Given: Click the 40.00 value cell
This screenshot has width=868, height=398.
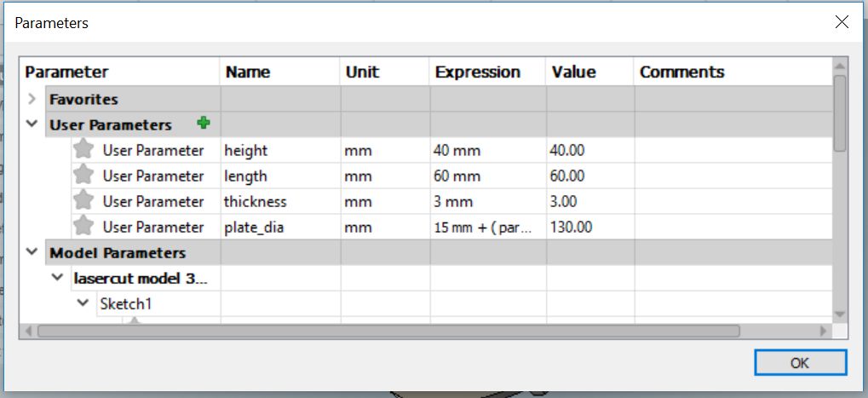Looking at the screenshot, I should 589,151.
